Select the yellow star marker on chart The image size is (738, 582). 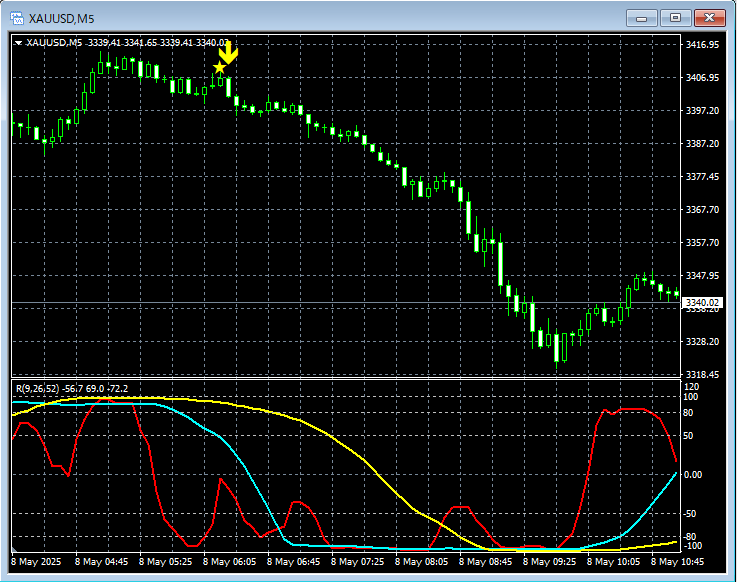pyautogui.click(x=219, y=68)
